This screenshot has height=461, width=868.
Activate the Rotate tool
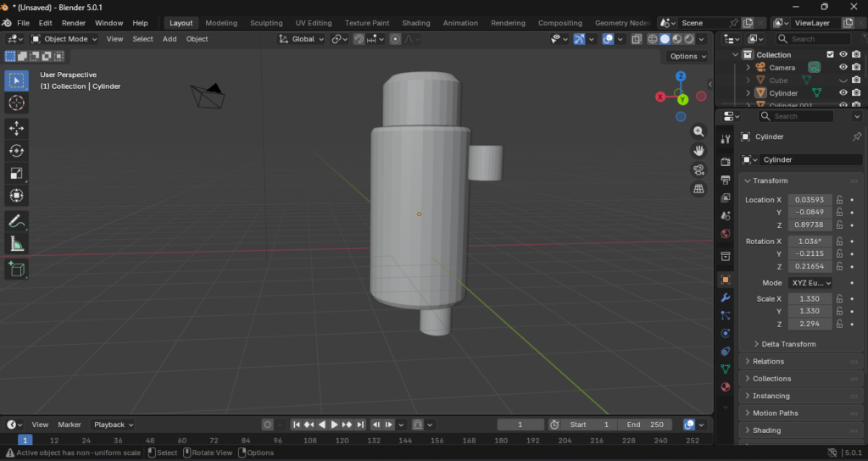tap(16, 151)
